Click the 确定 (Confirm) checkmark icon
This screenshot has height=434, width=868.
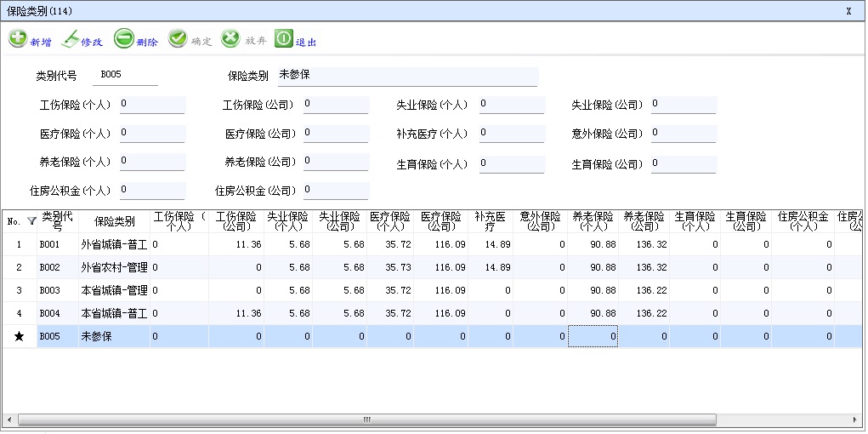tap(178, 39)
